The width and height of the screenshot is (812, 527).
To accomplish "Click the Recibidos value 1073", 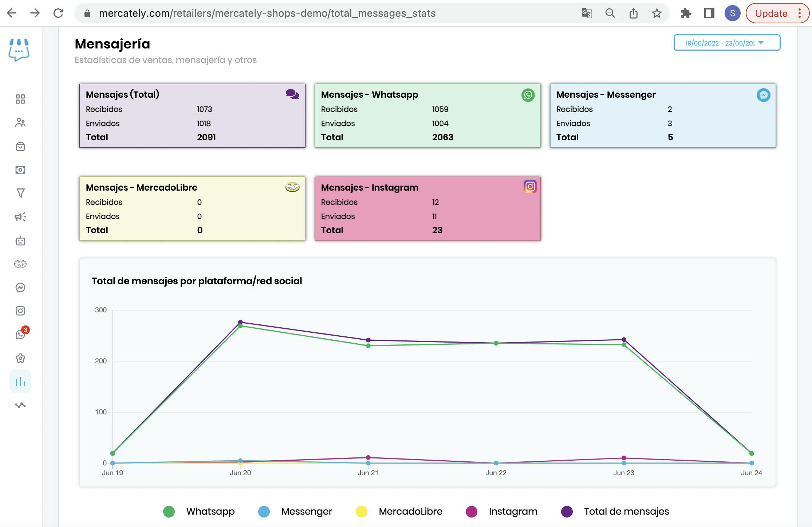I will [x=204, y=109].
